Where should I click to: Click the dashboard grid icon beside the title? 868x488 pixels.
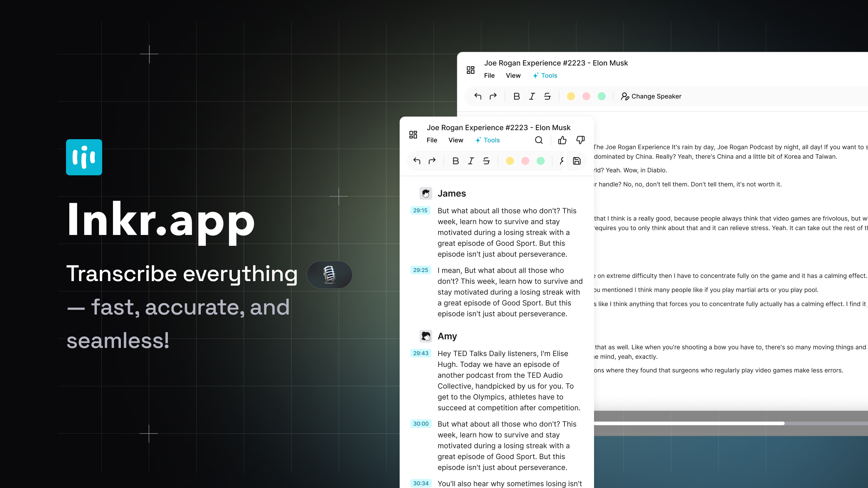pos(413,134)
